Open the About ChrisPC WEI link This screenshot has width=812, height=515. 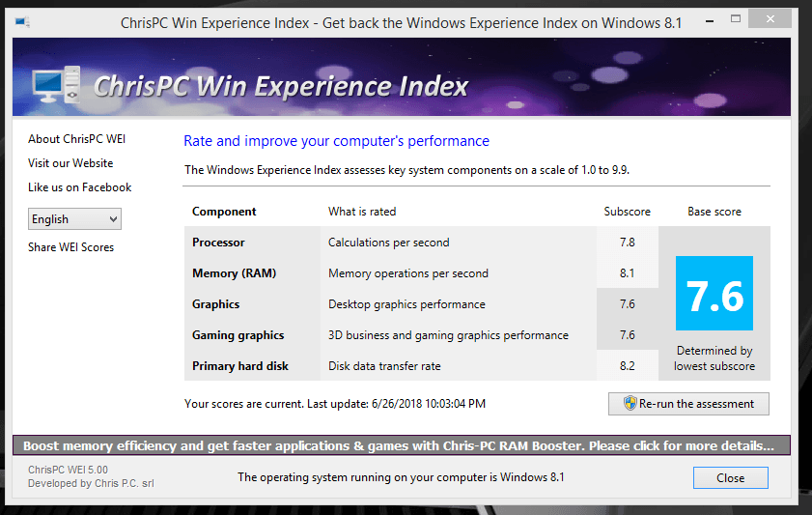point(76,139)
